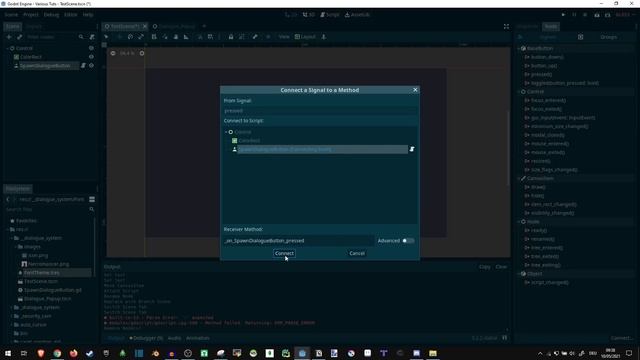
Task: Close the TestScene tab
Action: tap(144, 27)
